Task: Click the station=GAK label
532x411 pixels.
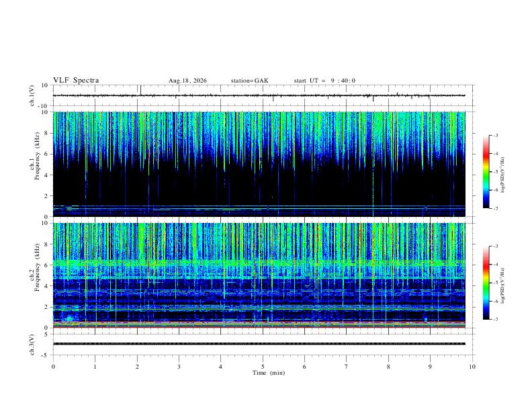Action: point(249,81)
